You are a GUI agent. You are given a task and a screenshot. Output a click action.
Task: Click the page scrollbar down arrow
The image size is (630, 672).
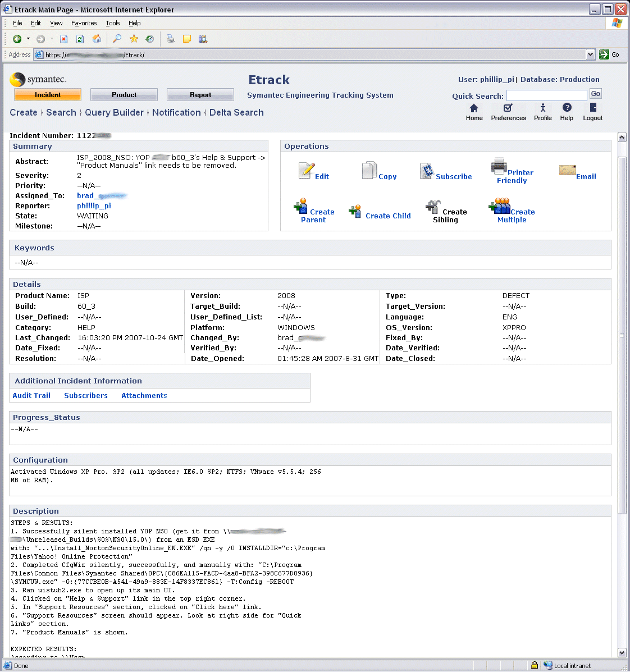pyautogui.click(x=622, y=652)
